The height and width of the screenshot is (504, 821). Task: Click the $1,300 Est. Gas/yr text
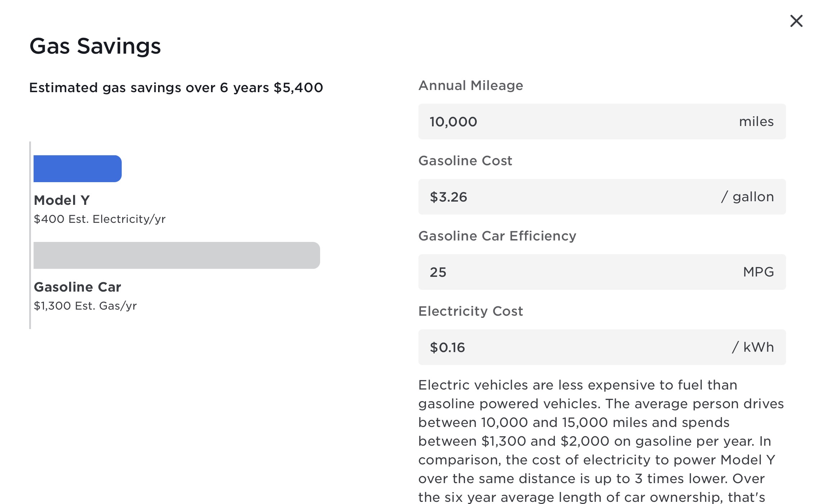85,306
